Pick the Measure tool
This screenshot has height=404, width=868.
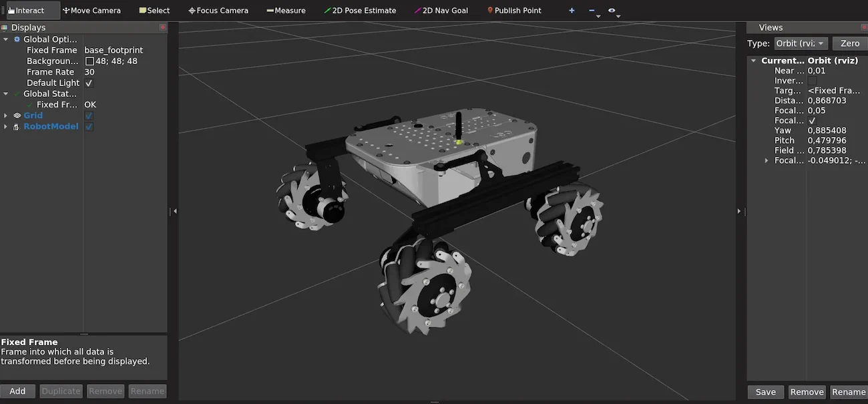click(x=286, y=11)
